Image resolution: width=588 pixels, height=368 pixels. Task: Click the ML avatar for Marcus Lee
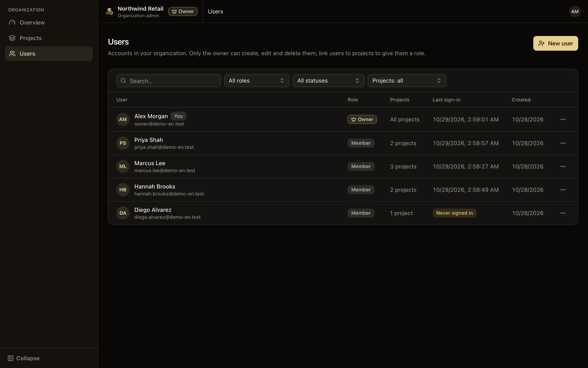(x=123, y=166)
